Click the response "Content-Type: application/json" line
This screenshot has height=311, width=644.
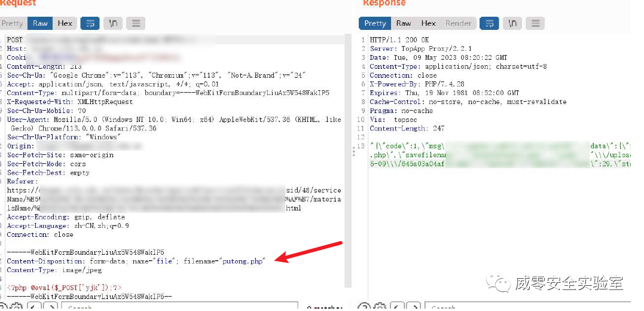click(459, 66)
